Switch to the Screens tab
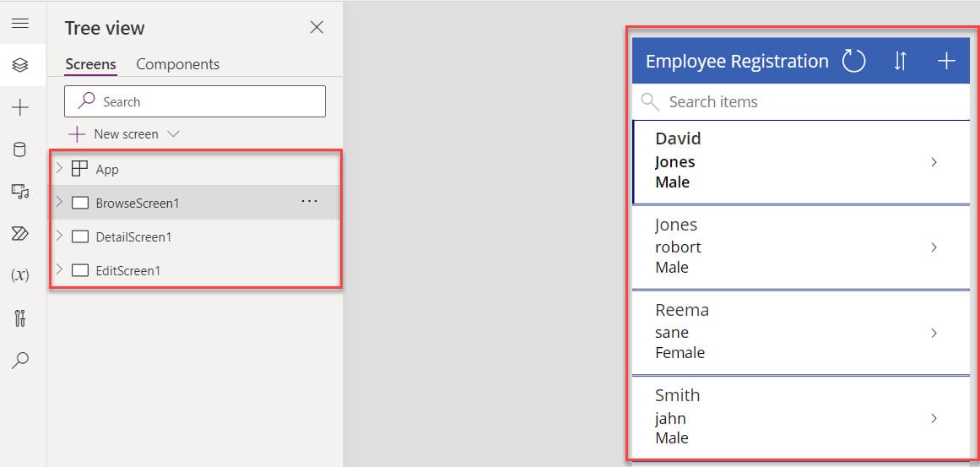This screenshot has height=467, width=980. point(90,64)
